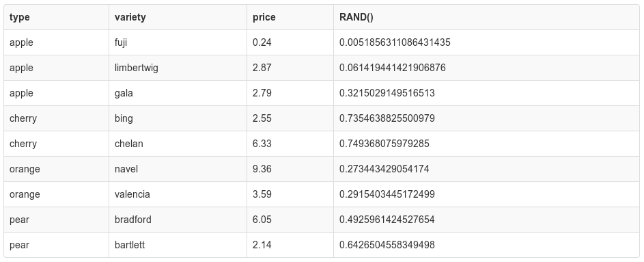Click the 'valencia' variety cell

point(178,194)
